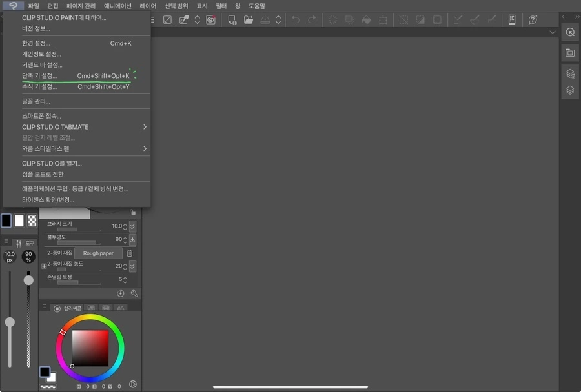
Task: Click the color square saturation area
Action: 90,348
